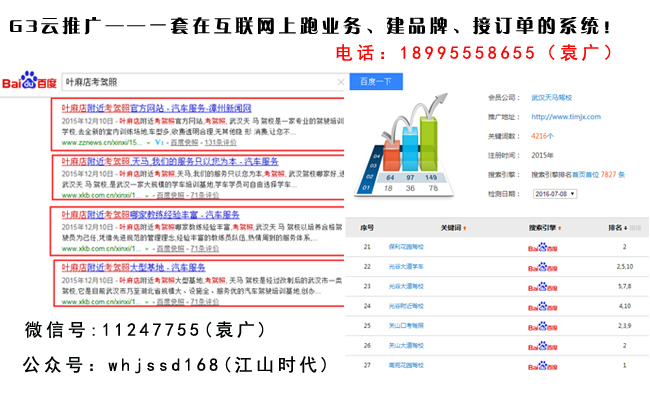
Task: Click the V1 credibility badge in first result
Action: point(160,142)
